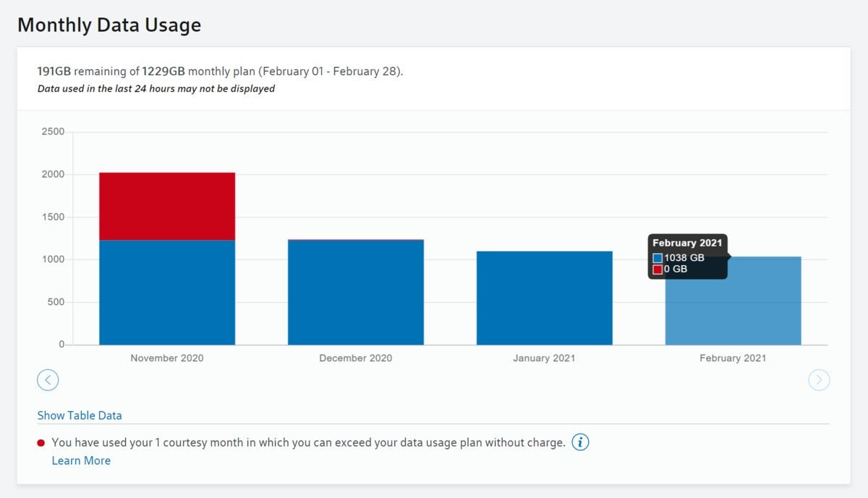
Task: Click the courtesy month notice text
Action: point(308,442)
